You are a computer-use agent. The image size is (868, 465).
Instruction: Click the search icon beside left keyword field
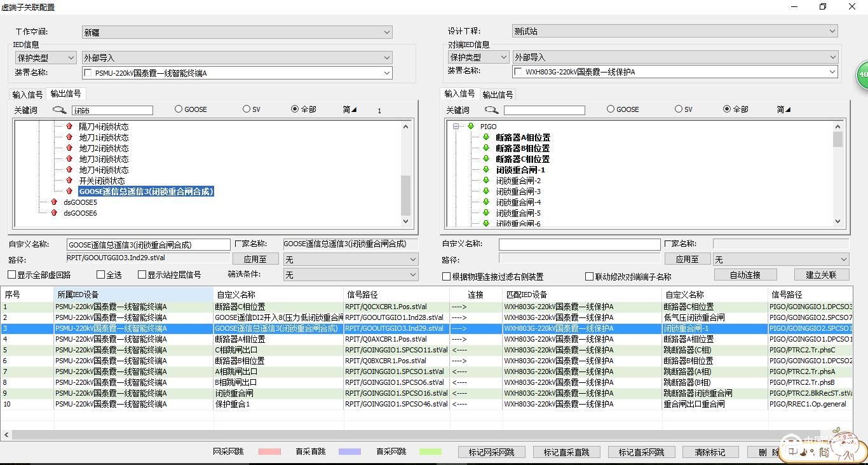click(x=59, y=110)
